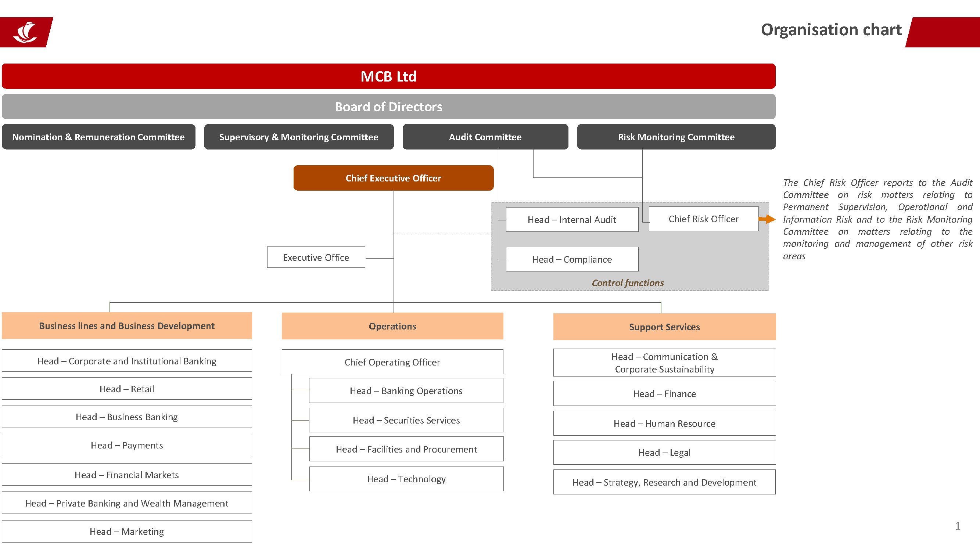Click the 'Operations' header
Image resolution: width=980 pixels, height=551 pixels.
pos(392,326)
